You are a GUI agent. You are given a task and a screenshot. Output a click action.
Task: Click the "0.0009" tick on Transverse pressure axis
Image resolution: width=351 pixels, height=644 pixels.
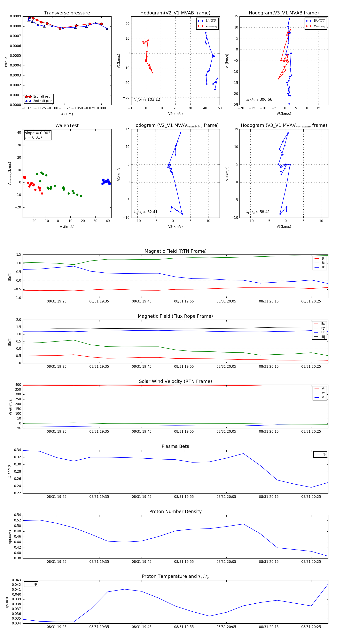point(15,16)
